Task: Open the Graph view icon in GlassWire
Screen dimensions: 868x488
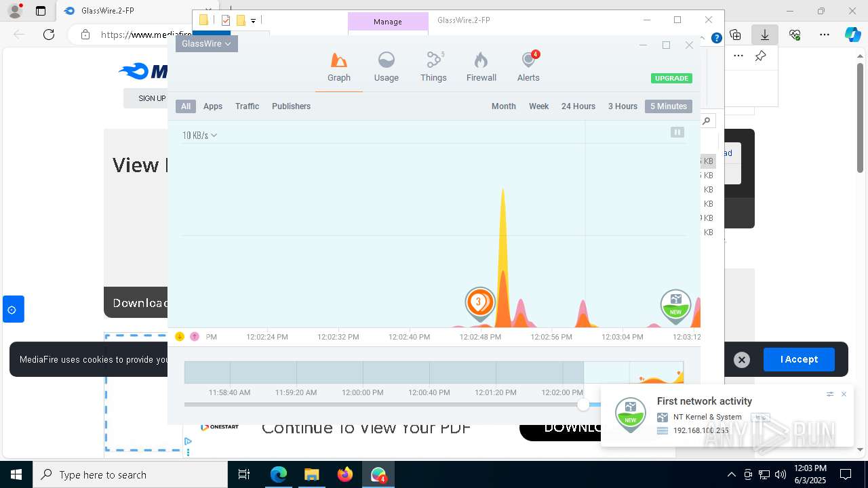Action: (x=339, y=60)
